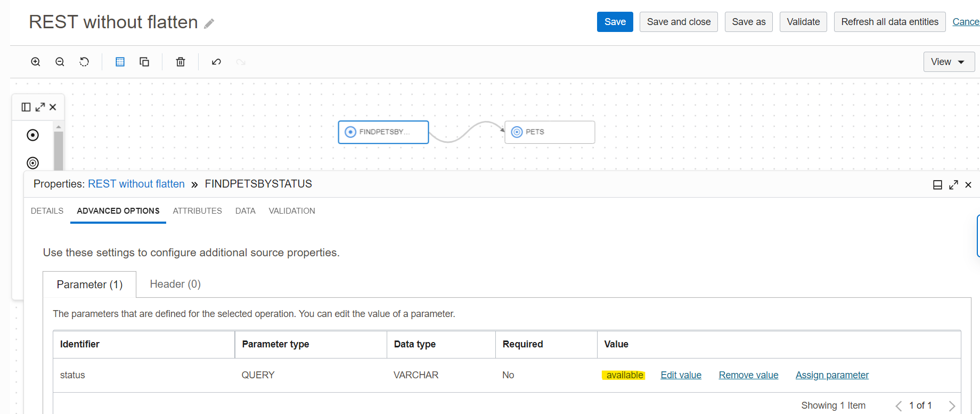Image resolution: width=980 pixels, height=414 pixels.
Task: Select the PETS target operator node
Action: click(550, 132)
